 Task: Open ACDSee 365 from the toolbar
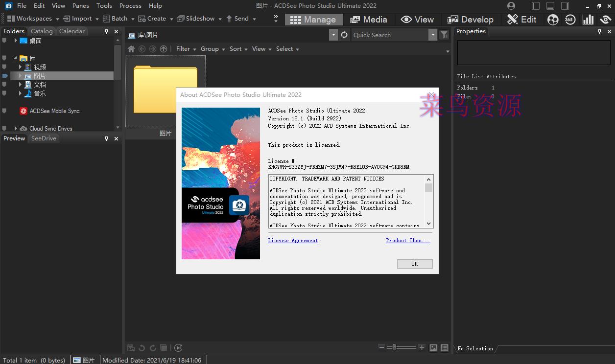pyautogui.click(x=570, y=20)
